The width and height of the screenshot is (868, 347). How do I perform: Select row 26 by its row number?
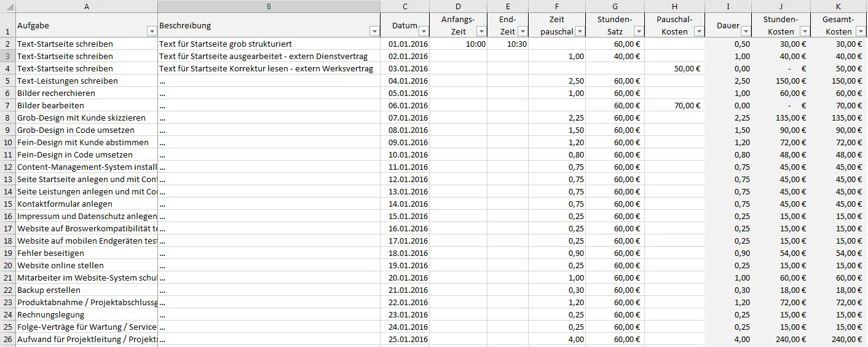coord(7,339)
